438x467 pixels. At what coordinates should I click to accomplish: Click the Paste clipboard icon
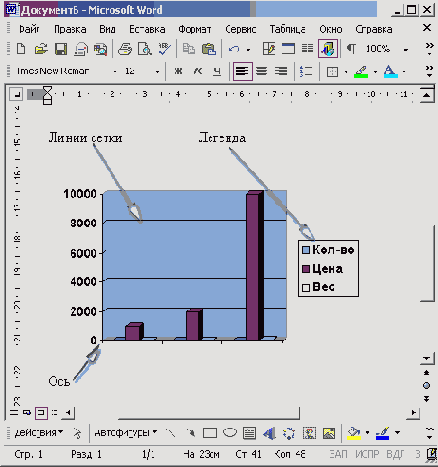tap(209, 49)
